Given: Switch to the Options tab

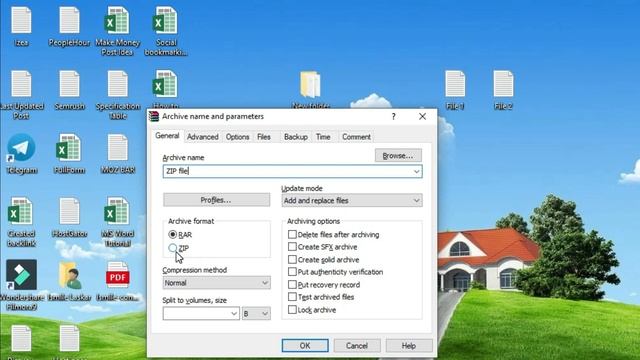Looking at the screenshot, I should pyautogui.click(x=238, y=137).
